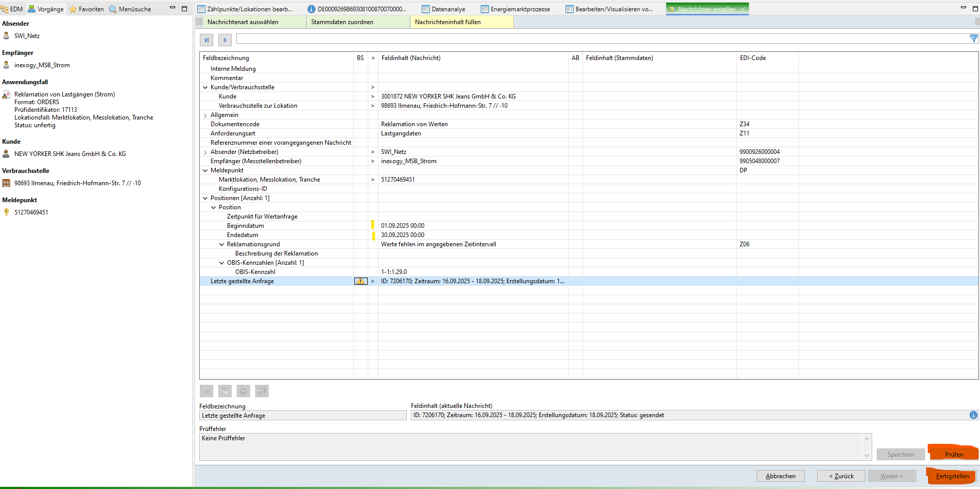This screenshot has height=489, width=980.
Task: Collapse the Reklamationsgrund node
Action: coord(222,245)
